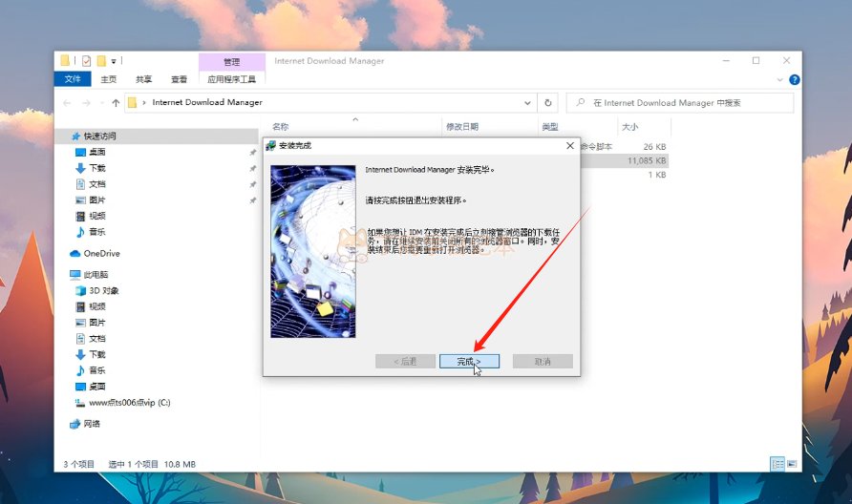Open 3D 对象 under 此电脑
The width and height of the screenshot is (852, 504).
pyautogui.click(x=104, y=290)
